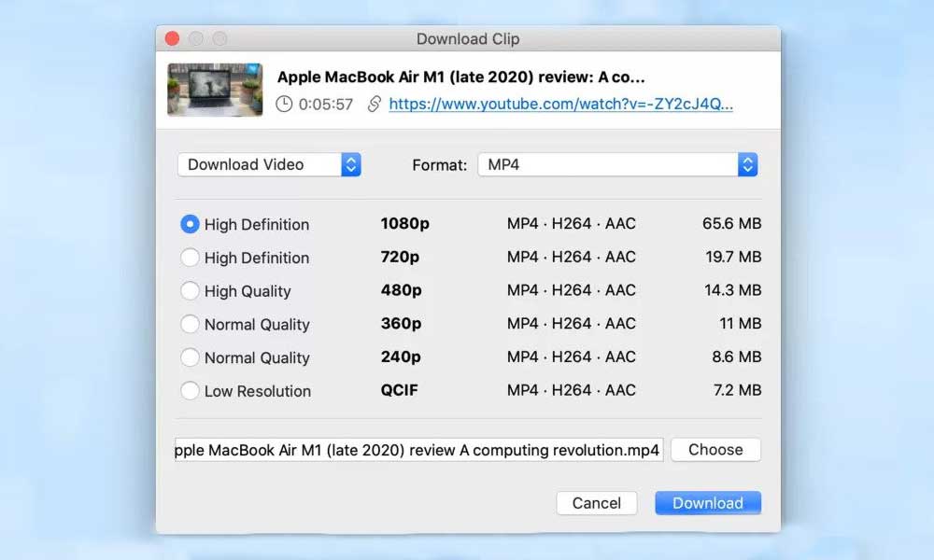Select the 1080p High Definition option

point(190,224)
